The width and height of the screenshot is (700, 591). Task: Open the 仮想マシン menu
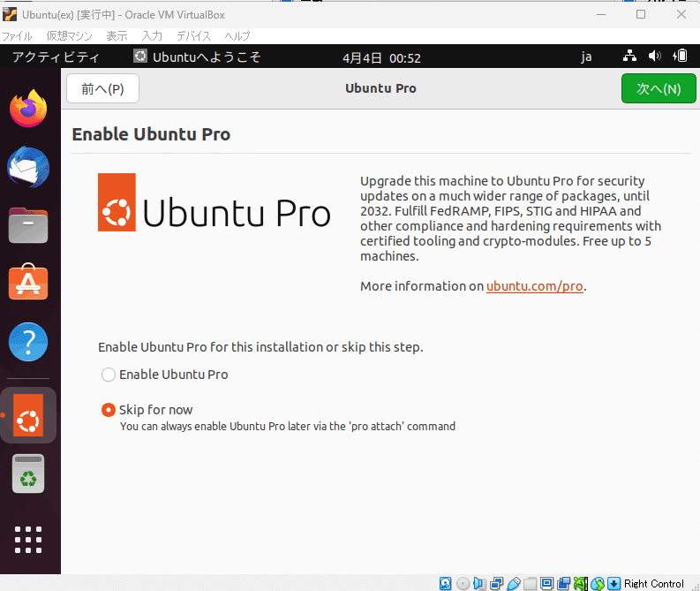point(69,35)
